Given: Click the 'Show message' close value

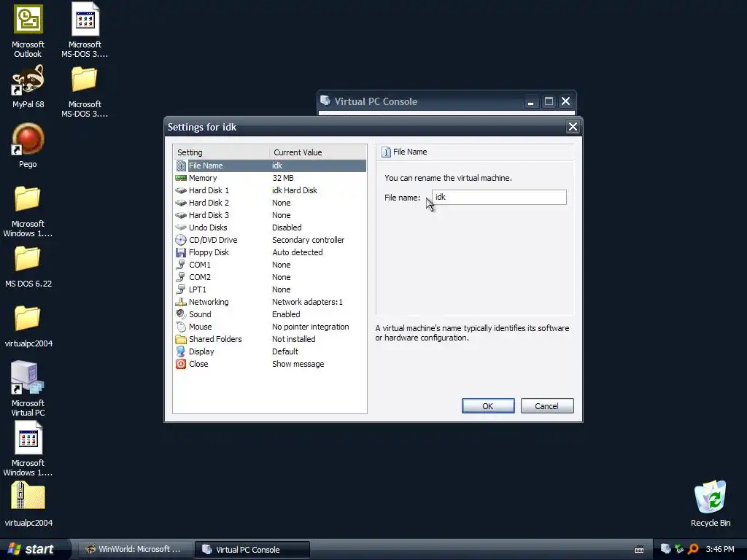Looking at the screenshot, I should pos(298,364).
